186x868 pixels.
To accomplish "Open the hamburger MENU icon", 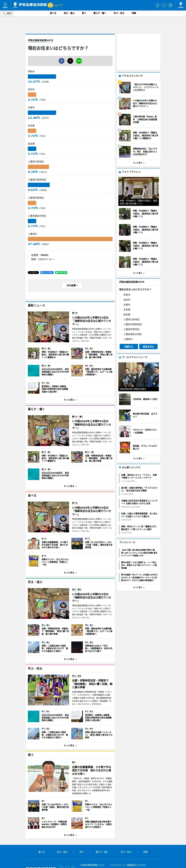I will (x=5, y=5).
